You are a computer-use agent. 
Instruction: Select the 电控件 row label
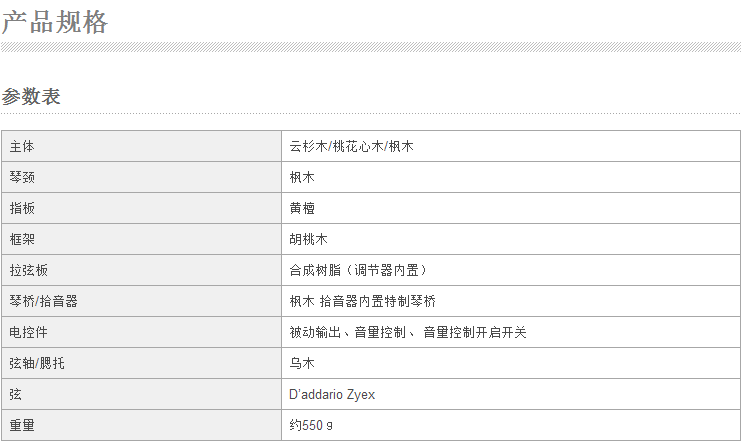point(29,332)
